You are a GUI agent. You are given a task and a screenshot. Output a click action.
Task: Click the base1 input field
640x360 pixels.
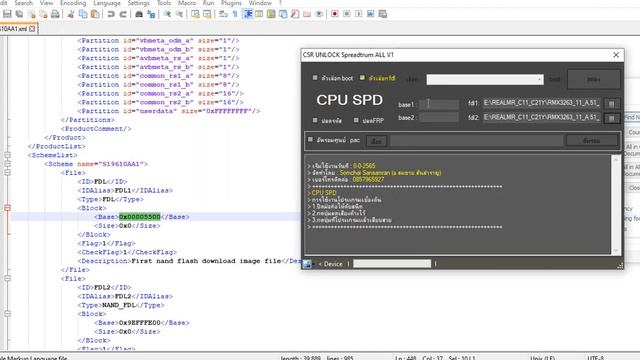click(439, 104)
